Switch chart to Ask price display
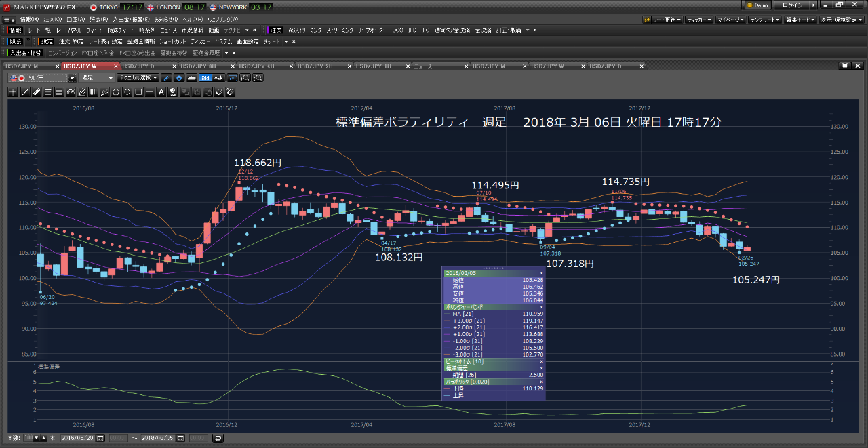The height and width of the screenshot is (448, 868). coord(218,79)
